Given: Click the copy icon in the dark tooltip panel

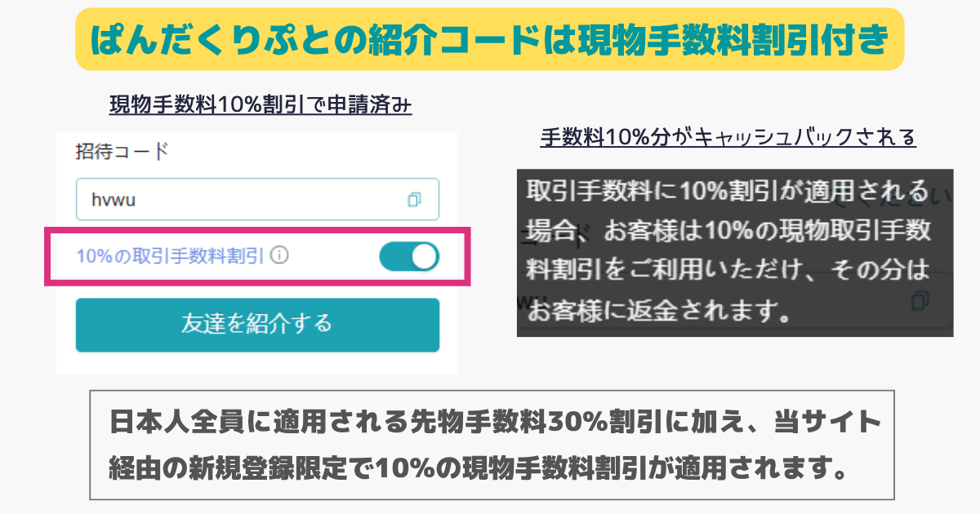Looking at the screenshot, I should pyautogui.click(x=920, y=300).
